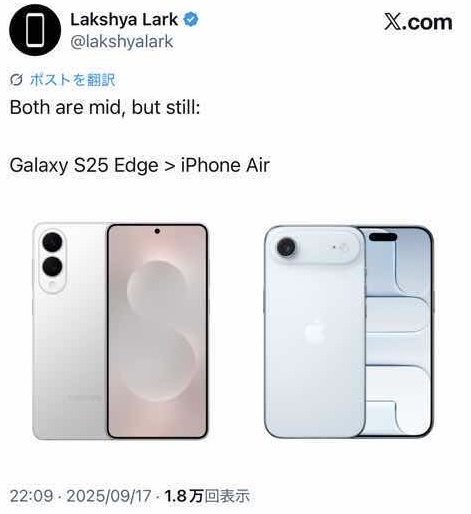Image resolution: width=471 pixels, height=514 pixels.
Task: Click the translate post icon
Action: [16, 80]
